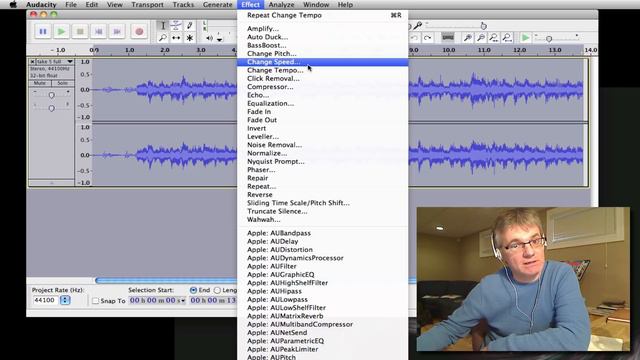
Task: Select the Multi-tool asterisk icon
Action: 189,38
